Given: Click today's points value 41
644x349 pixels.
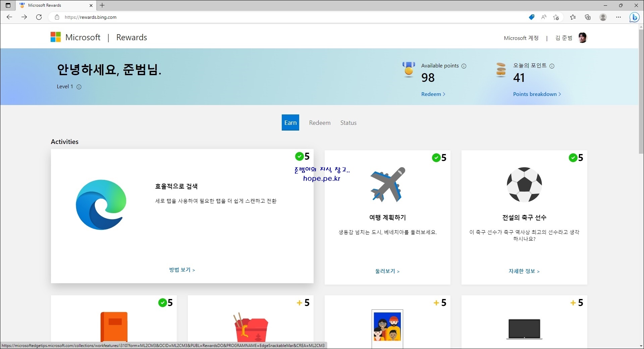Looking at the screenshot, I should (x=519, y=78).
